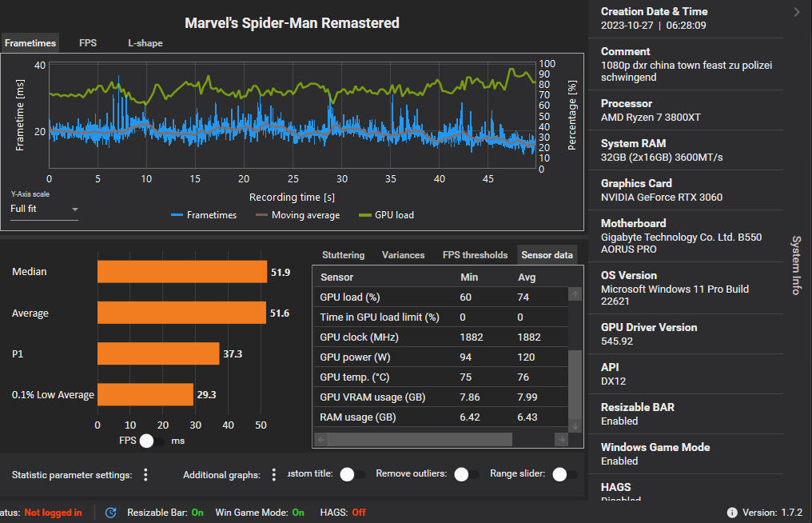Switch to the L-shape tab
The height and width of the screenshot is (523, 812).
145,43
